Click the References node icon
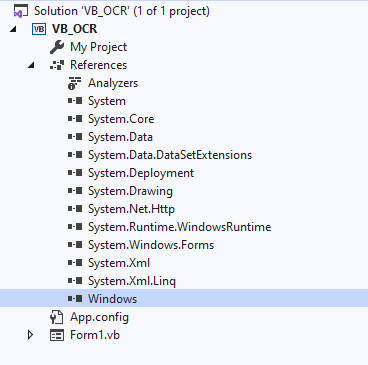Screen dimensions: 368x365 point(57,65)
